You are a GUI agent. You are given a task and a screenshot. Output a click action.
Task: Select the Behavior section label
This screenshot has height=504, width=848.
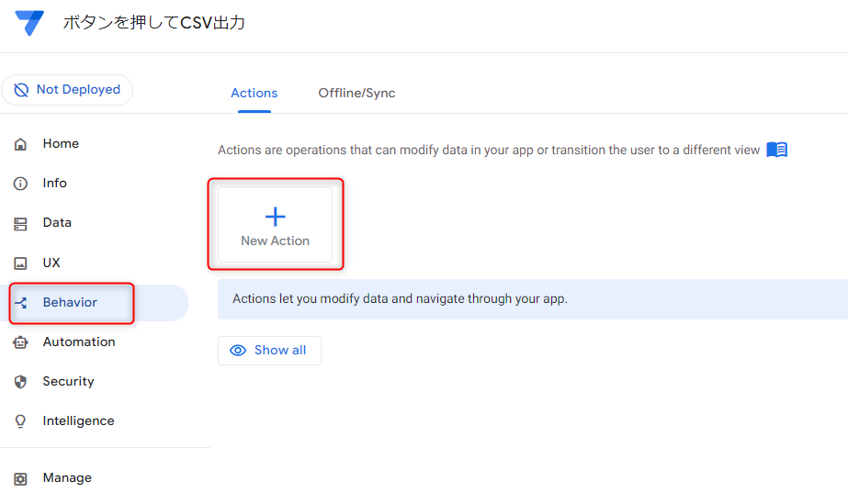71,303
